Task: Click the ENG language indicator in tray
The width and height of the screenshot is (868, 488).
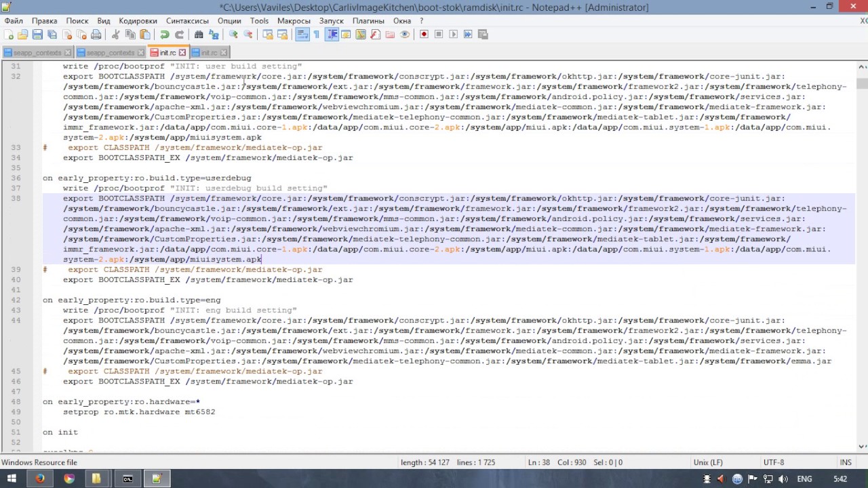Action: tap(804, 479)
